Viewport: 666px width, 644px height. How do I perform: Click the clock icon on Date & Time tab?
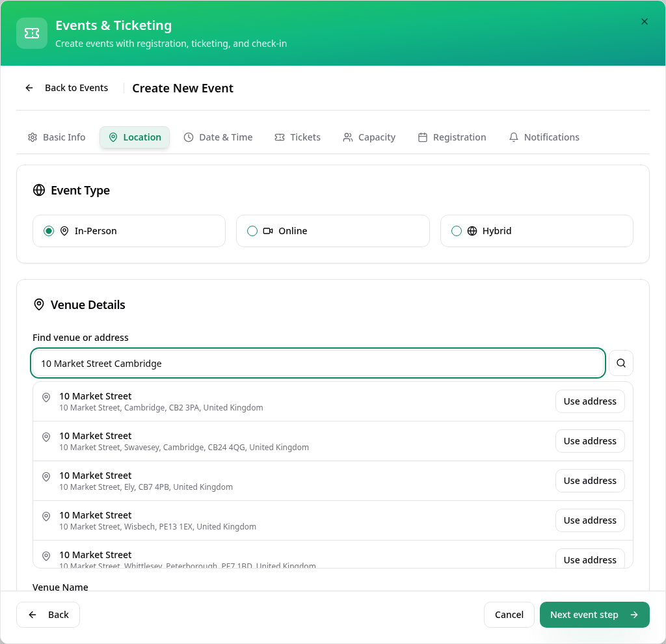(x=189, y=137)
